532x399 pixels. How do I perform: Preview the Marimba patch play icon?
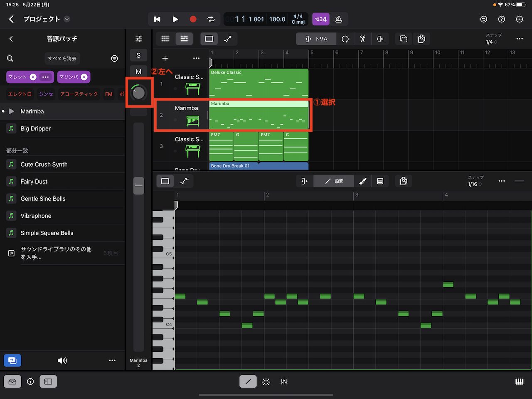pos(12,111)
